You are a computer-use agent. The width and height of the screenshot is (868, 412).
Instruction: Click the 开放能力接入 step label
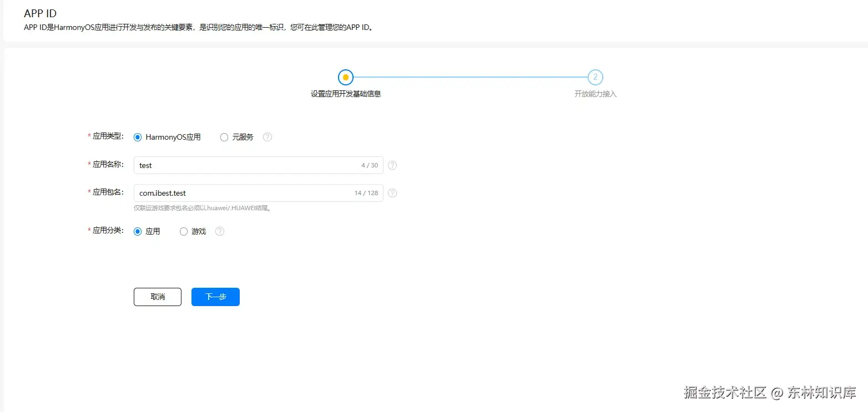[x=596, y=94]
